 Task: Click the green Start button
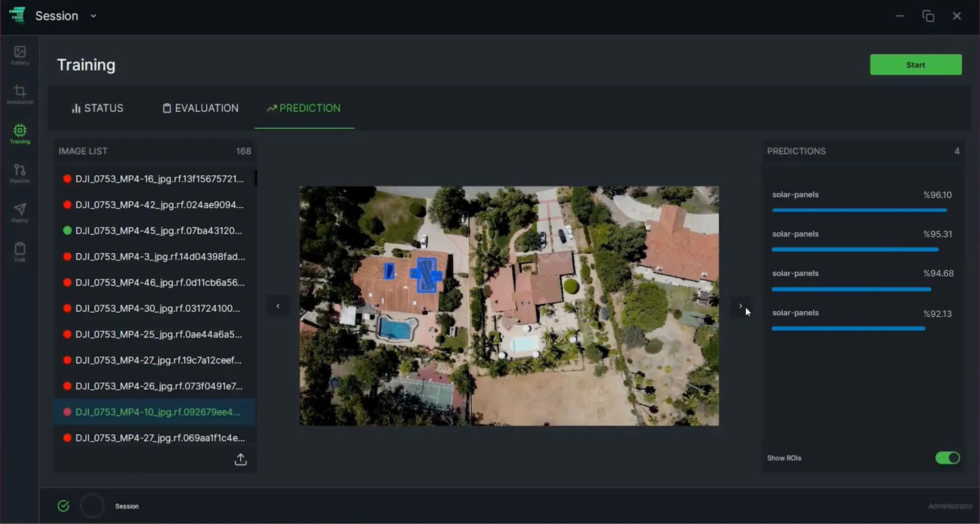click(916, 65)
